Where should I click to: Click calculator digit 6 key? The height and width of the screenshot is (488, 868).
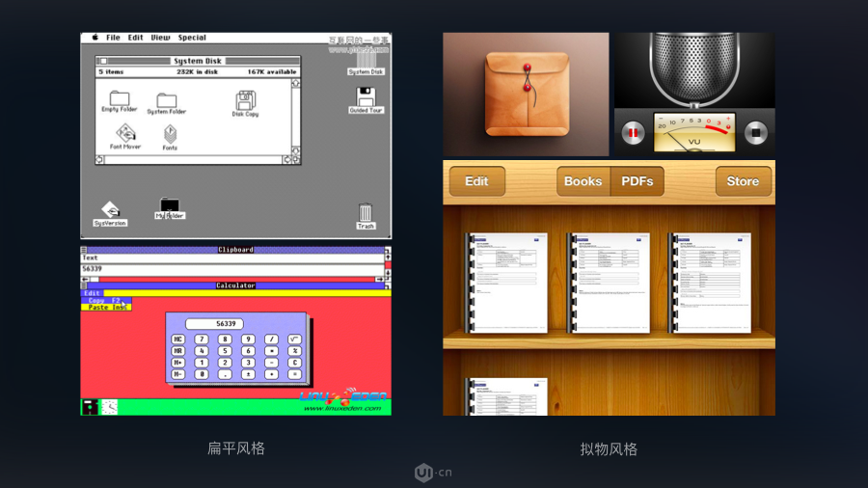(248, 351)
